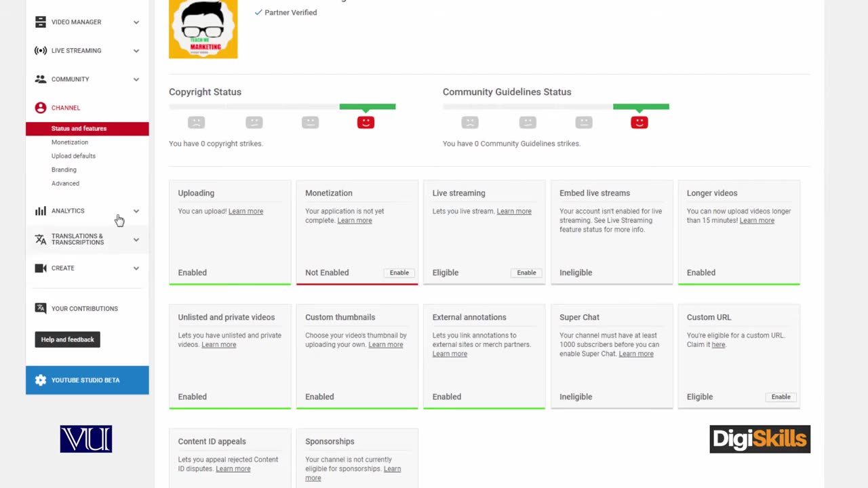
Task: Click the Create camera icon
Action: [x=41, y=268]
